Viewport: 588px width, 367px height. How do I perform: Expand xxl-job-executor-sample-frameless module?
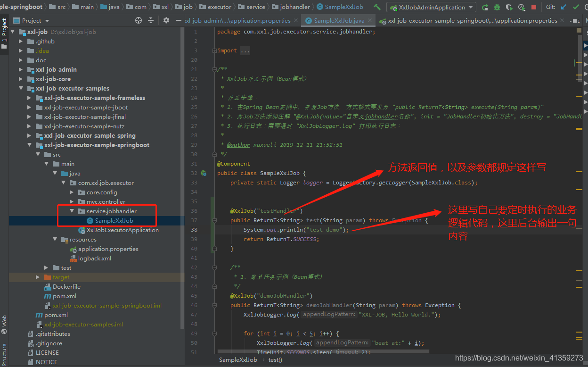pos(30,98)
